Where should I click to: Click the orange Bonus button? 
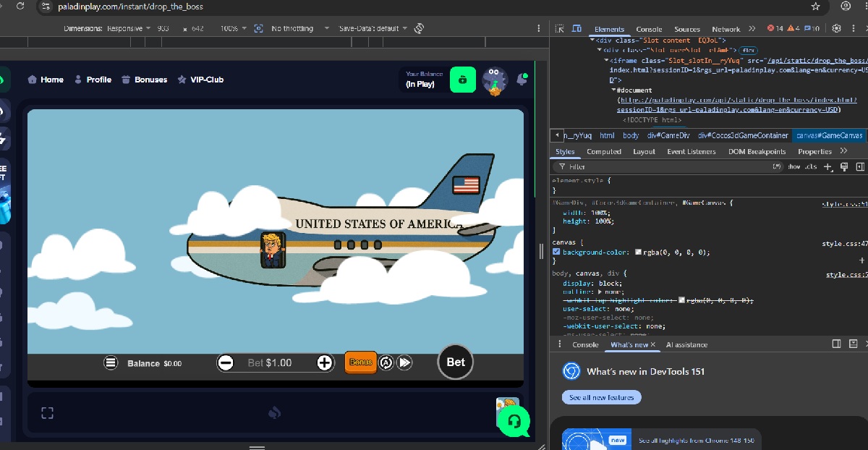[361, 362]
